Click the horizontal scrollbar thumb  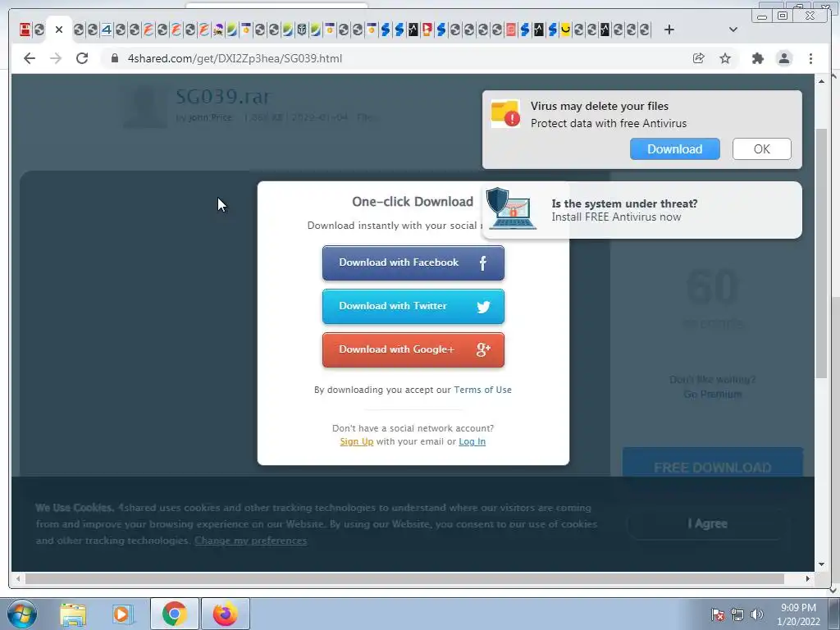point(404,578)
